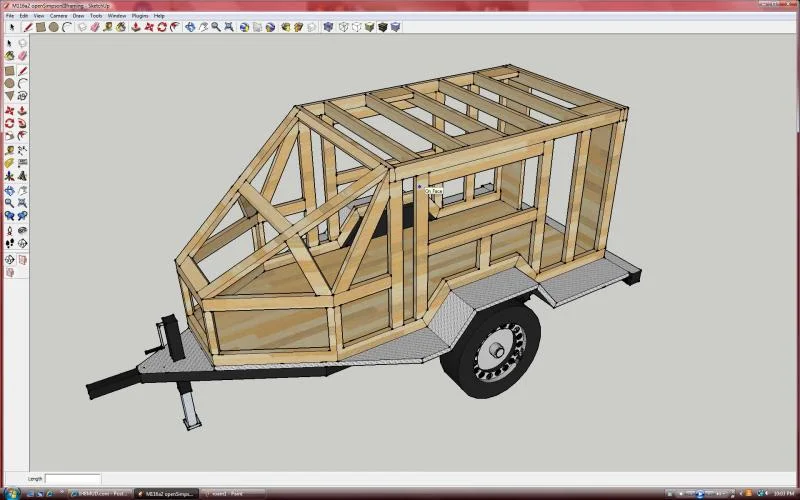Switch to Hidden Line face style

(356, 27)
